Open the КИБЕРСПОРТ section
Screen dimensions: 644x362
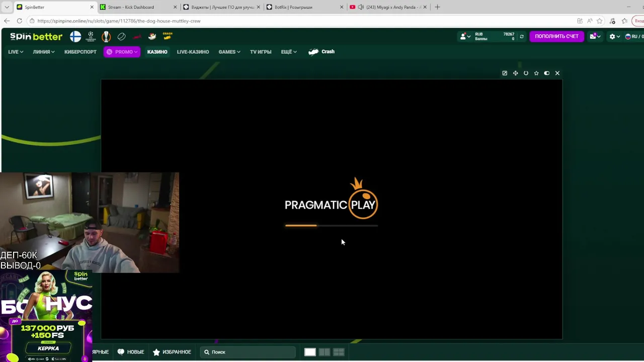pyautogui.click(x=80, y=52)
